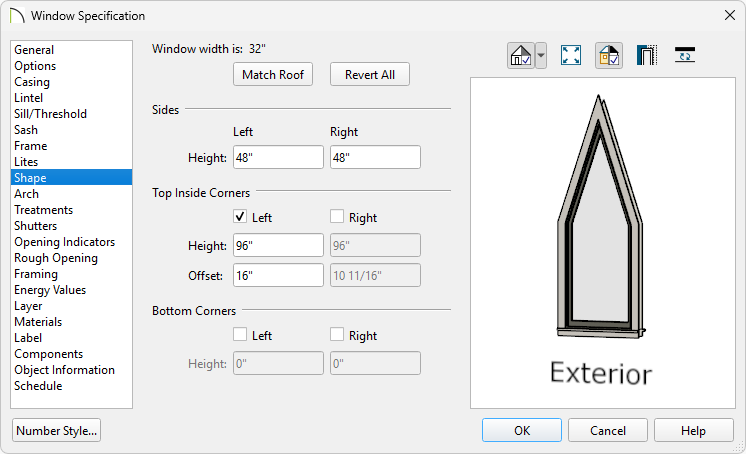Image resolution: width=746 pixels, height=454 pixels.
Task: Click the Window Specification title icon
Action: pos(17,16)
